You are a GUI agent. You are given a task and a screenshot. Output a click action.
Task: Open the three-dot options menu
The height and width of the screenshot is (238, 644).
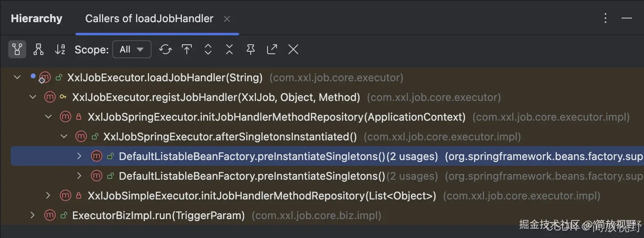tap(605, 18)
